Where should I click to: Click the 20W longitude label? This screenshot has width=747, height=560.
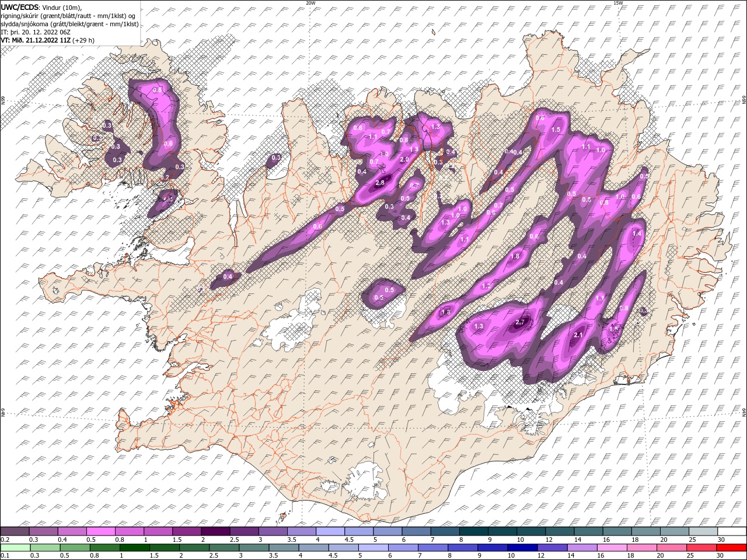tap(310, 3)
